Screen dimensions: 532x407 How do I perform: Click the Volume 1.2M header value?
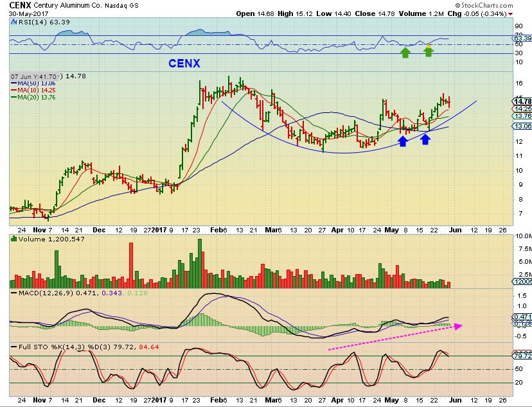[x=421, y=13]
